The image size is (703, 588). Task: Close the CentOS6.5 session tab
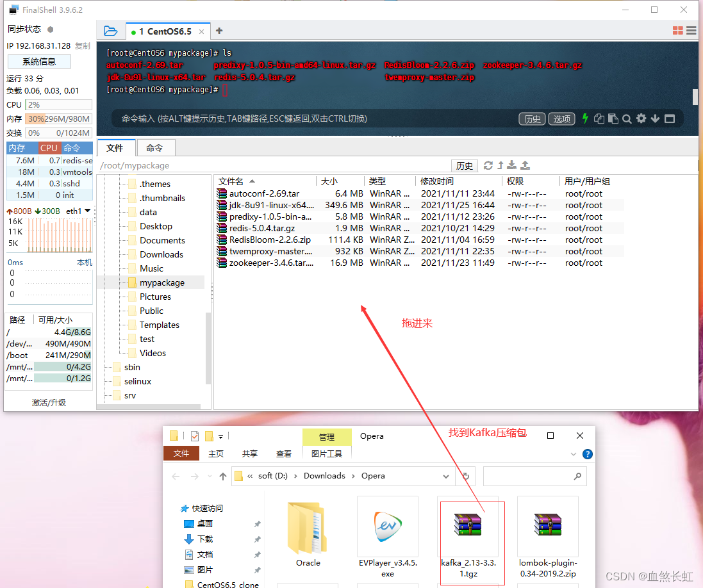[x=202, y=32]
